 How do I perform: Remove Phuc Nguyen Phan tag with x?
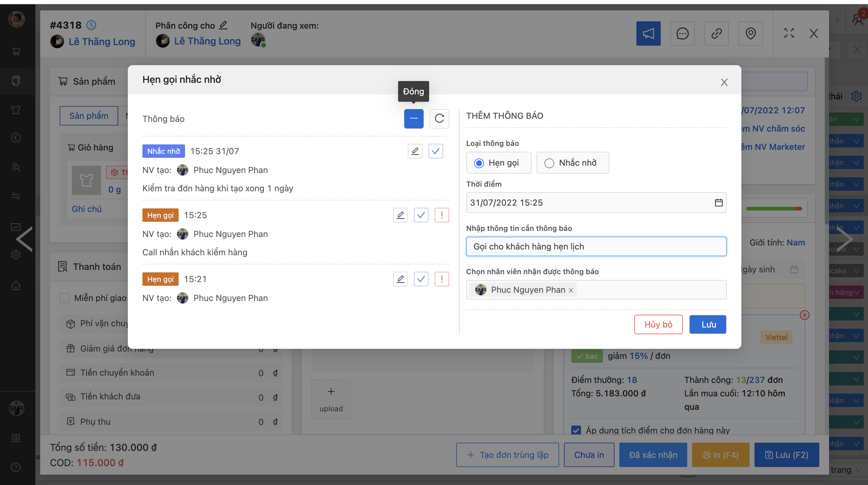[571, 290]
